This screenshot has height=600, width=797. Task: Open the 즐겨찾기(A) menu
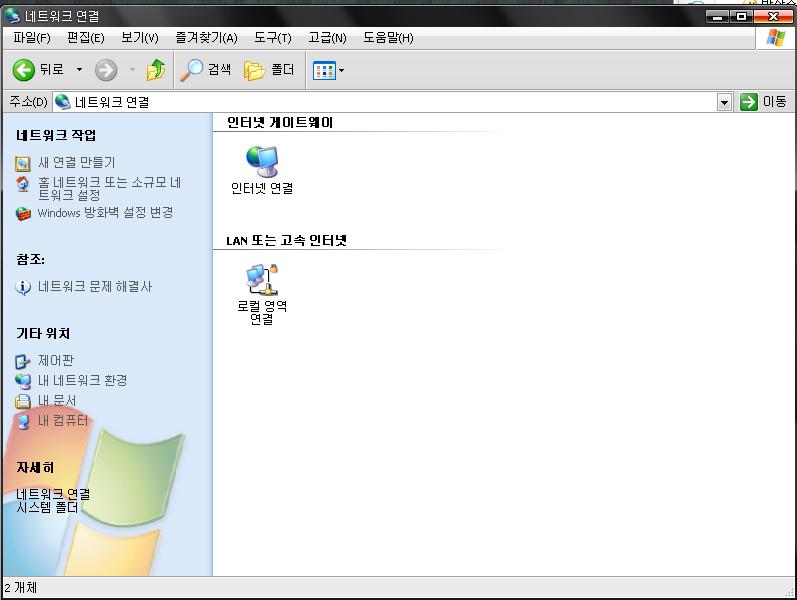[206, 38]
